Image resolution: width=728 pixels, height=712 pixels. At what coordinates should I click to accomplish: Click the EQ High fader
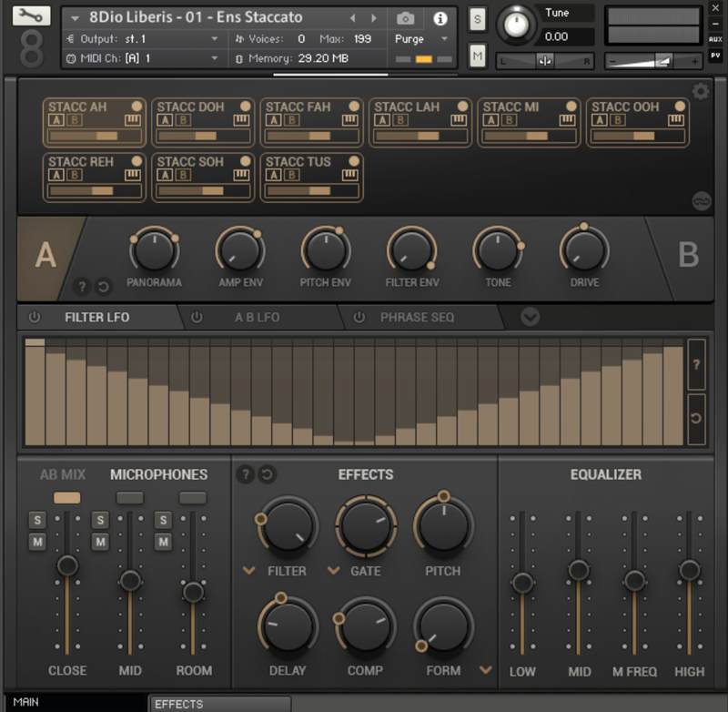[x=690, y=570]
